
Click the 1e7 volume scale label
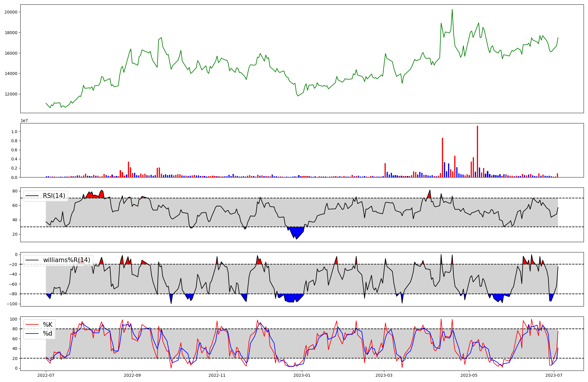pos(24,120)
